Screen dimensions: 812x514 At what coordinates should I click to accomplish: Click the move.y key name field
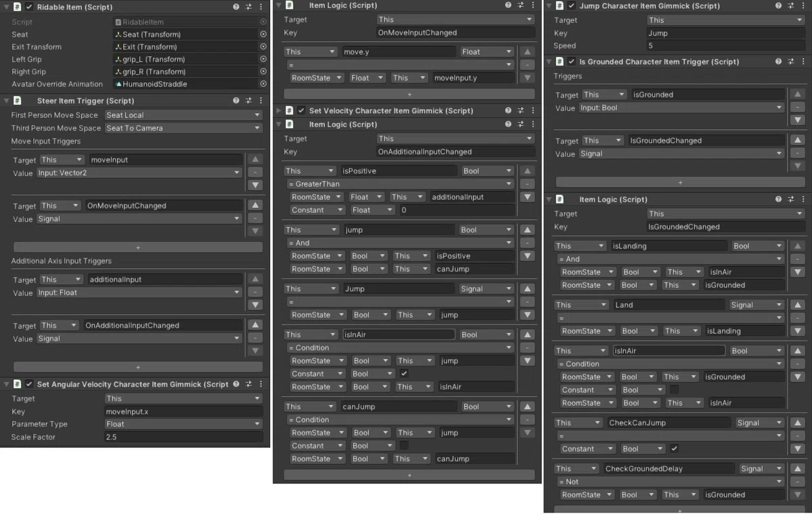(399, 51)
